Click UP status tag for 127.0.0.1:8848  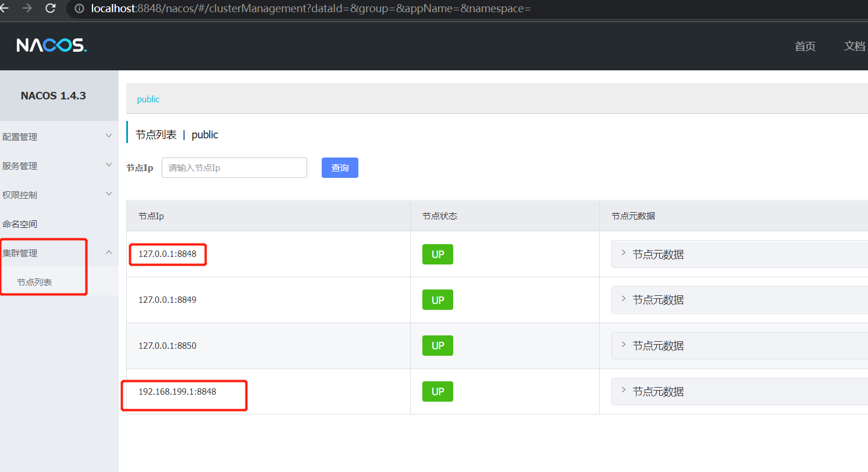437,254
